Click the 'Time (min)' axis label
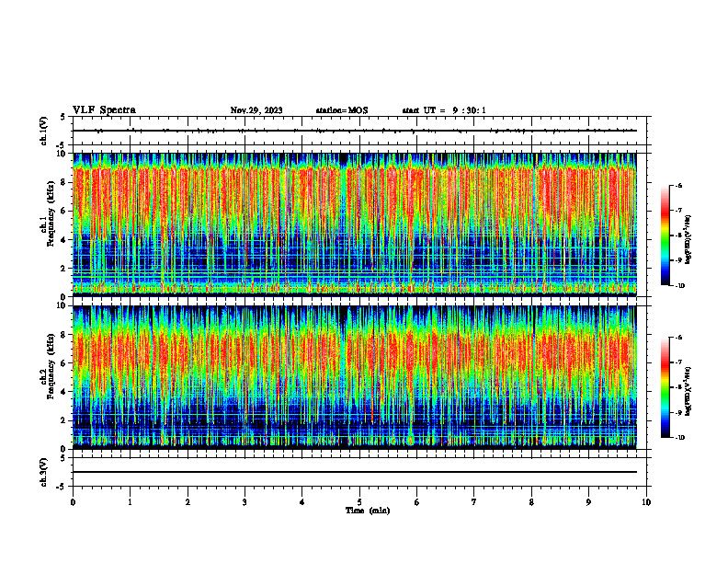The width and height of the screenshot is (728, 563). 368,511
